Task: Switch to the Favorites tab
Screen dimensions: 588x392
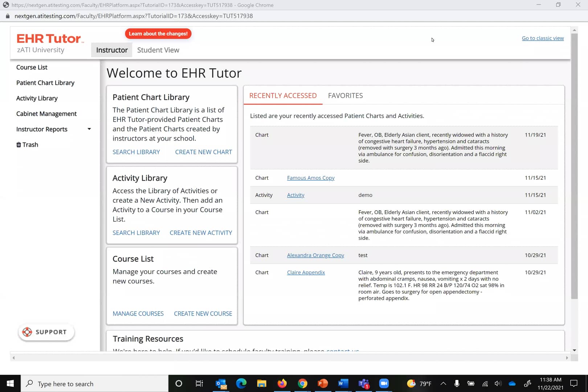Action: [345, 95]
